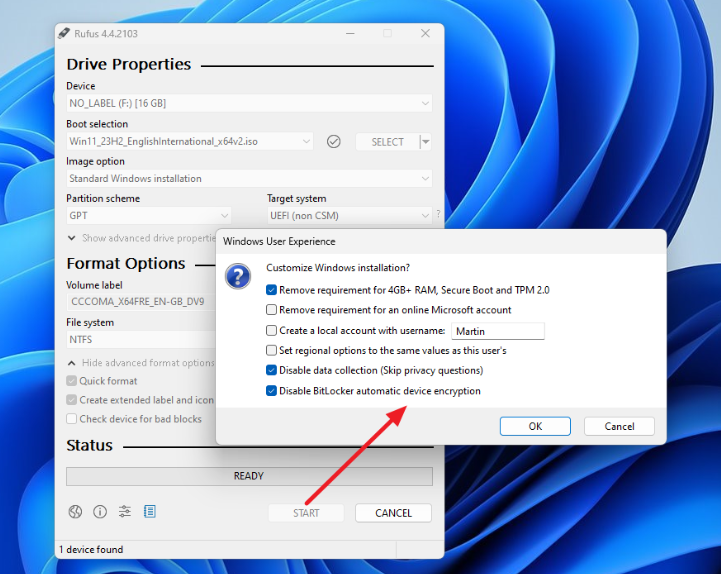The width and height of the screenshot is (721, 574).
Task: Click the Volume label text field
Action: pyautogui.click(x=141, y=302)
